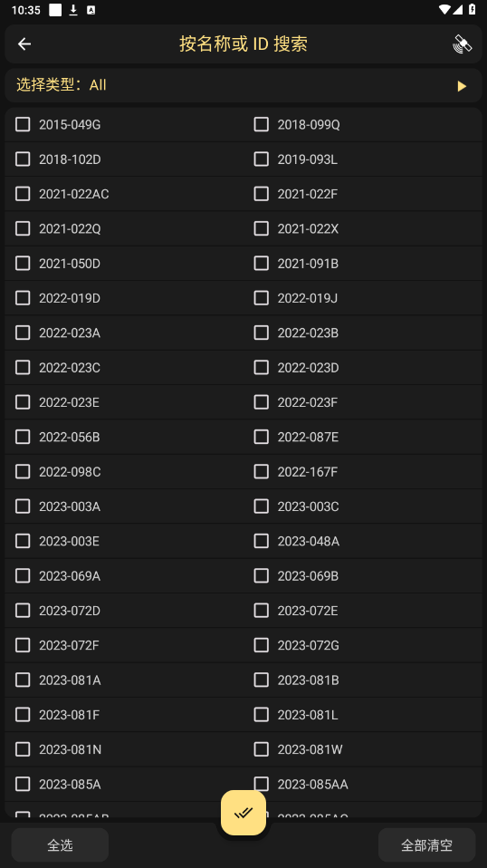This screenshot has height=868, width=487.
Task: Tap the Wi-Fi status bar icon
Action: tap(444, 9)
